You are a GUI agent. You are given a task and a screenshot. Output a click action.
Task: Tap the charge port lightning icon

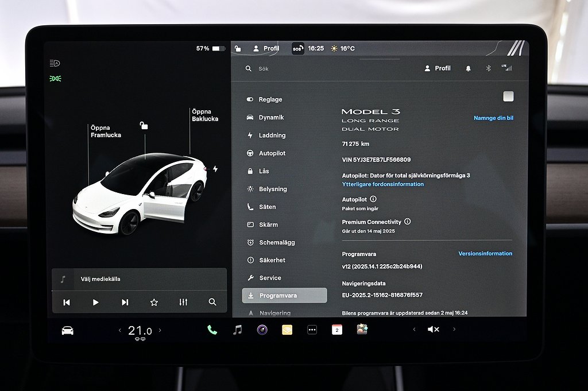(215, 169)
